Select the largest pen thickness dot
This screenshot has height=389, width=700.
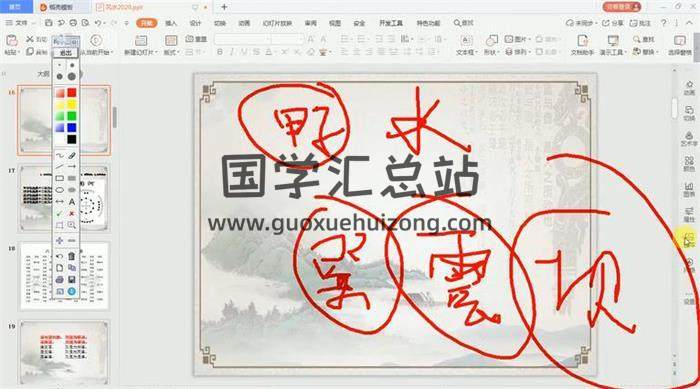coord(72,77)
